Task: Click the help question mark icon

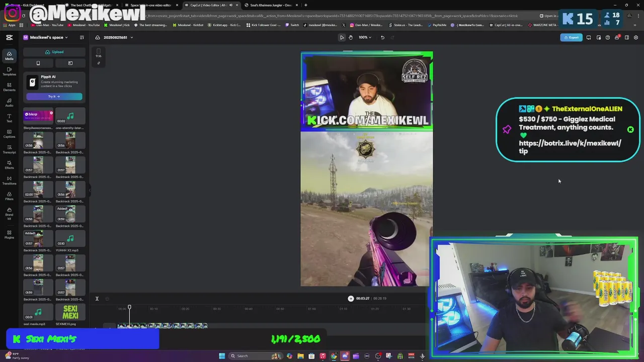Action: point(608,37)
